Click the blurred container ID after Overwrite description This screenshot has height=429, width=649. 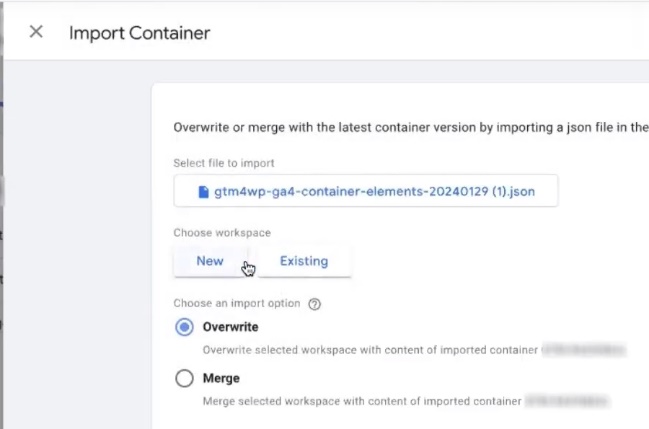point(583,350)
